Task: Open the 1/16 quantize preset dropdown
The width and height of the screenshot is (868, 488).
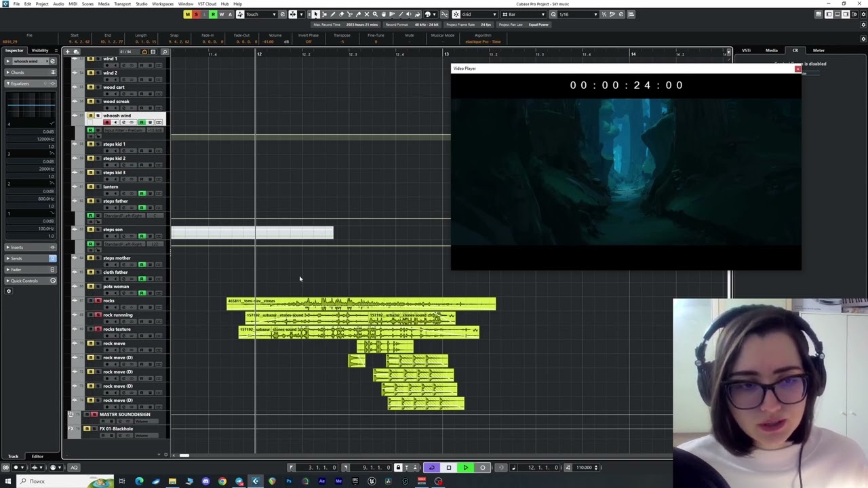Action: click(x=578, y=14)
